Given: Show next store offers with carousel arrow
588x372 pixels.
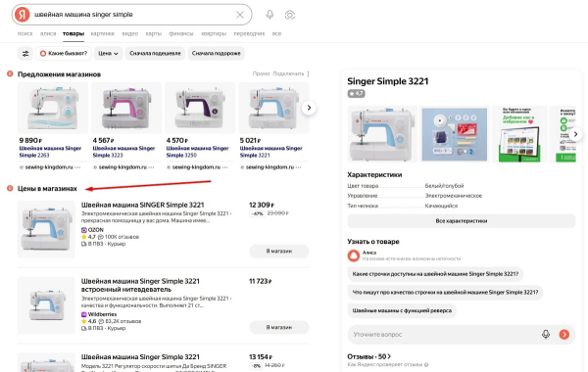Looking at the screenshot, I should click(309, 108).
